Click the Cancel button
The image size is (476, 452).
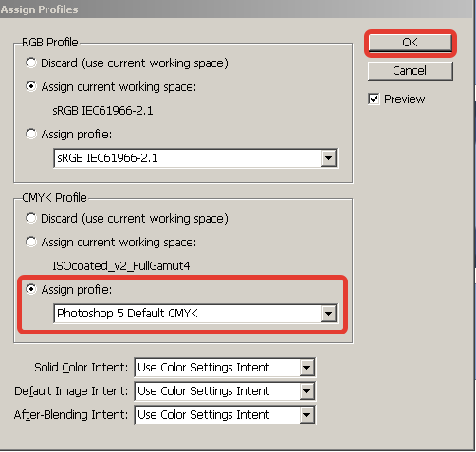tap(411, 71)
